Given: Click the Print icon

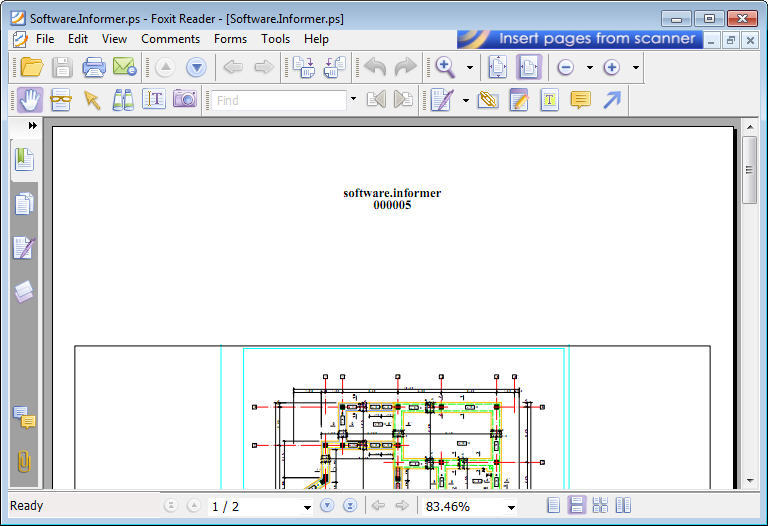Looking at the screenshot, I should coord(94,67).
